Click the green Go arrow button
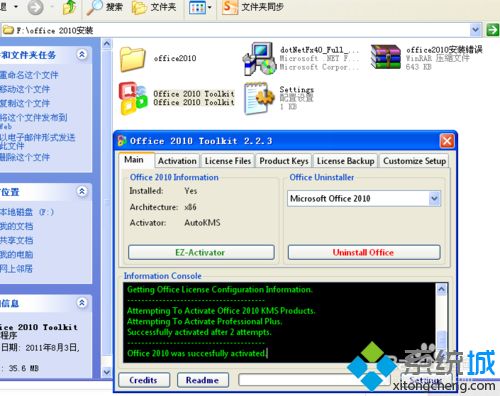 coord(492,30)
